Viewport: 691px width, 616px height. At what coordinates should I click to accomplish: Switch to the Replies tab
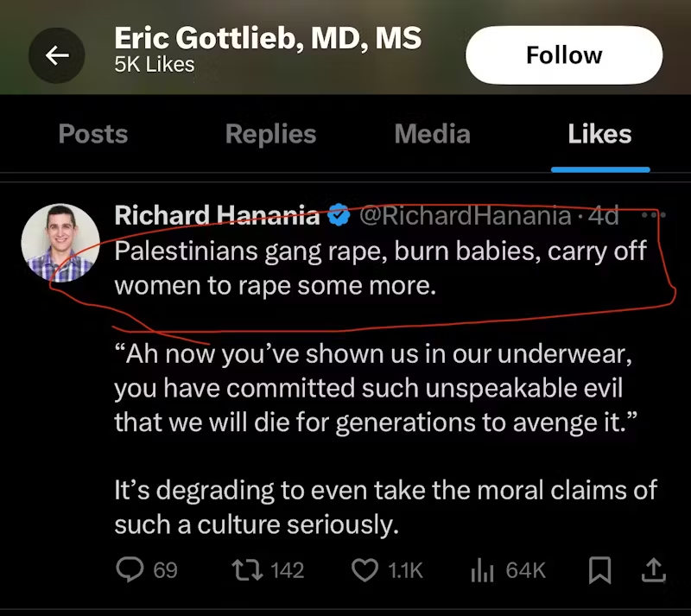tap(270, 134)
